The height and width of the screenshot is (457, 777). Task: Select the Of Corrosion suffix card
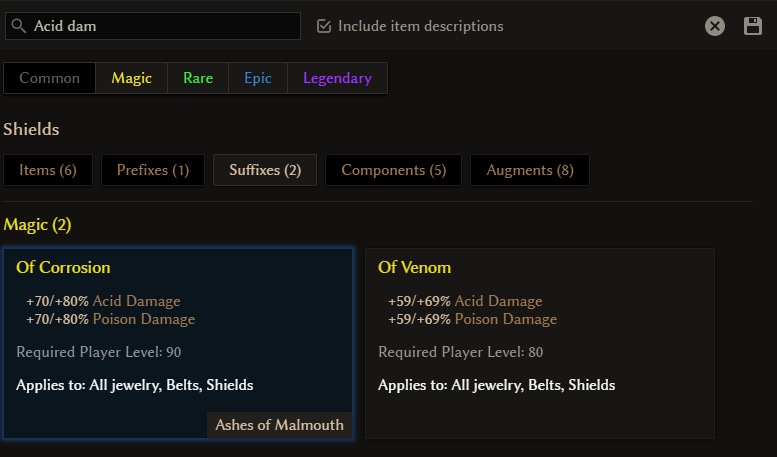(x=178, y=343)
